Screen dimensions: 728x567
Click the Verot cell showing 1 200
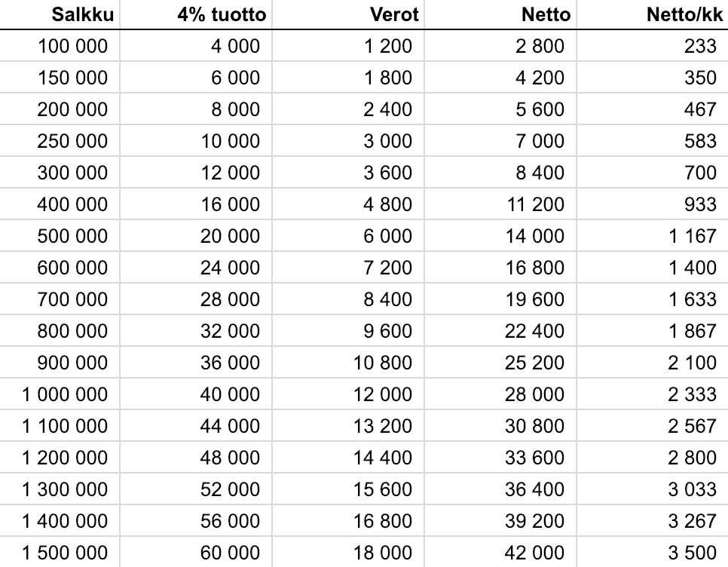388,47
